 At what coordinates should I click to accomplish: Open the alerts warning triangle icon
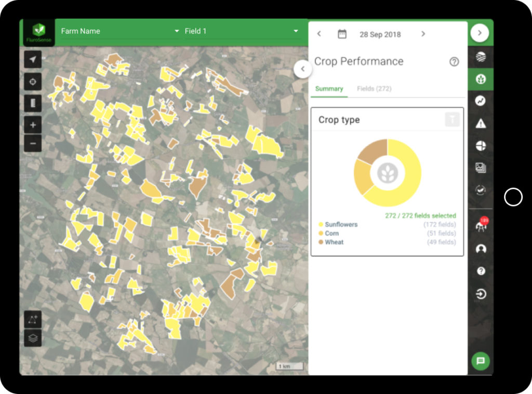tap(481, 124)
